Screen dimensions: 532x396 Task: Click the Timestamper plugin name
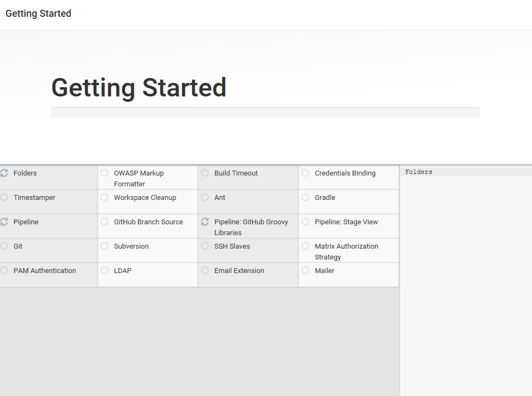(x=34, y=198)
